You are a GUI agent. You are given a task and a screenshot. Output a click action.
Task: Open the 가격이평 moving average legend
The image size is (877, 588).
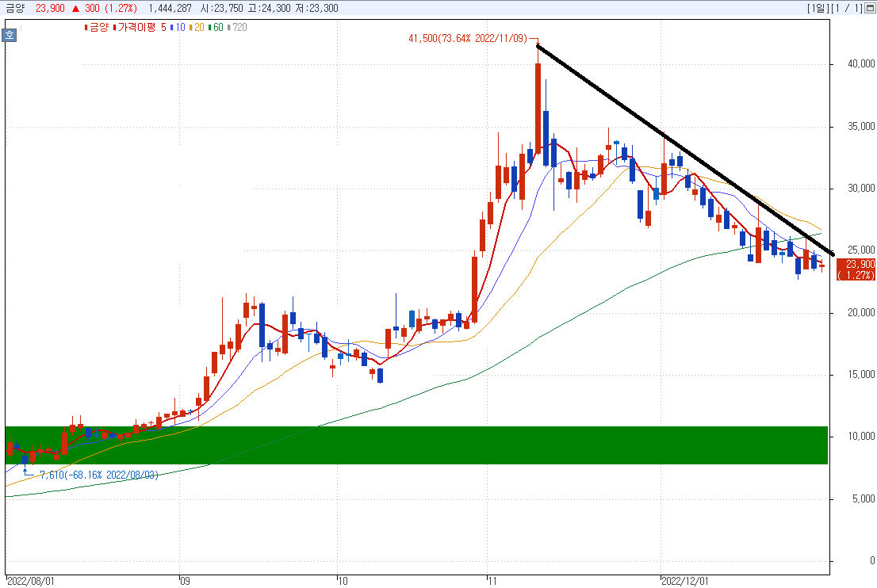(134, 28)
